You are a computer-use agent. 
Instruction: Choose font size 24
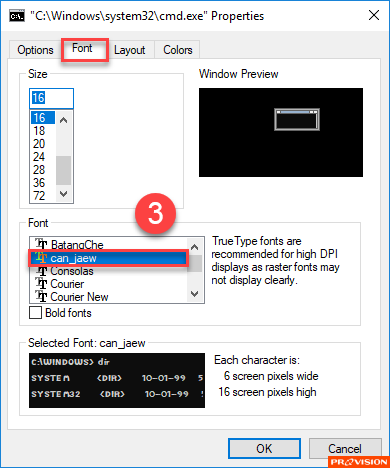(x=43, y=156)
